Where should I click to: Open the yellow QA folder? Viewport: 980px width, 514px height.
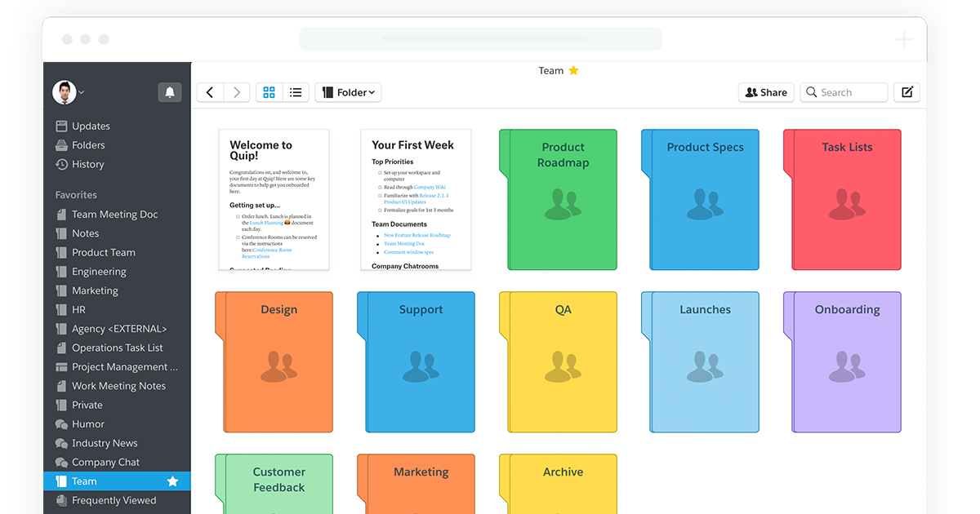(x=558, y=361)
